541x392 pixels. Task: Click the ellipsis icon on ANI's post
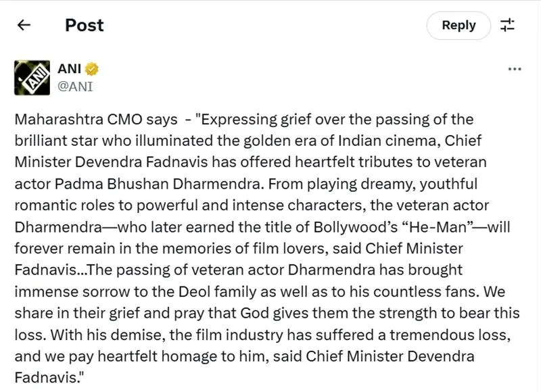[515, 68]
